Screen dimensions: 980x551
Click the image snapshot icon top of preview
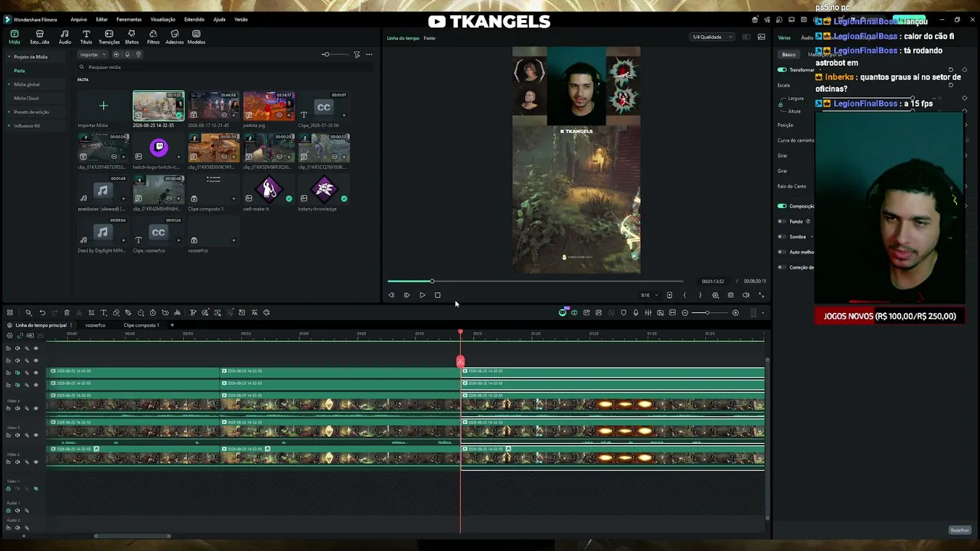click(761, 37)
